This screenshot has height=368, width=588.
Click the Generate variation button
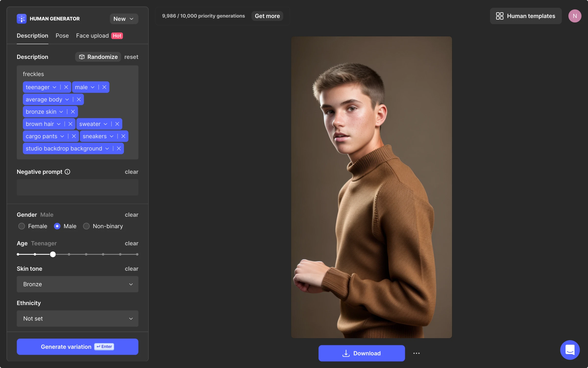77,346
